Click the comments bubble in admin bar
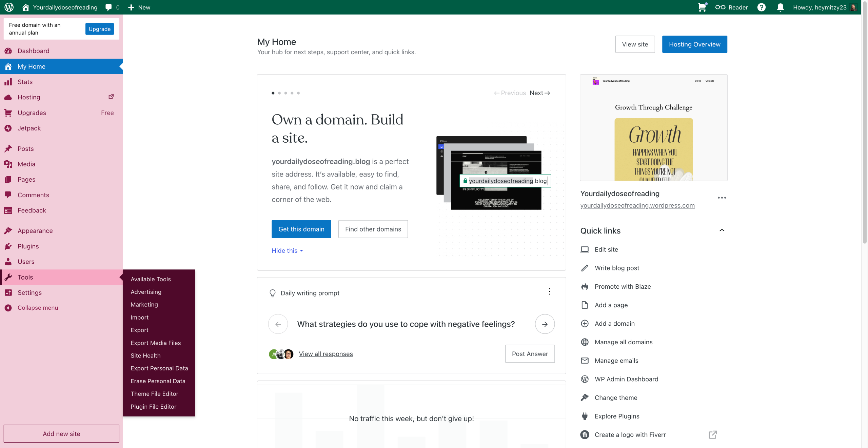This screenshot has height=448, width=868. click(x=108, y=7)
